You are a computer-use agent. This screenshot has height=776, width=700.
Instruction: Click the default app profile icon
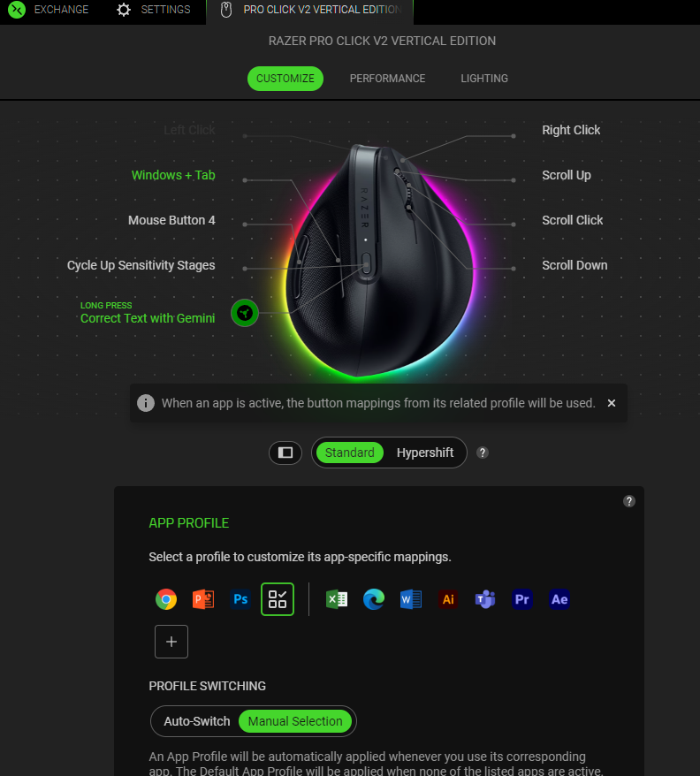click(278, 599)
